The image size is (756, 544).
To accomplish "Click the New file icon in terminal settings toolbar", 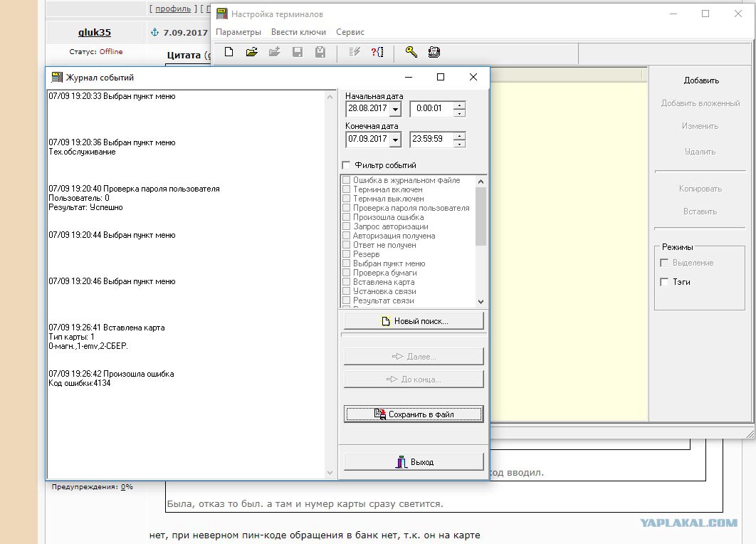I will point(229,52).
